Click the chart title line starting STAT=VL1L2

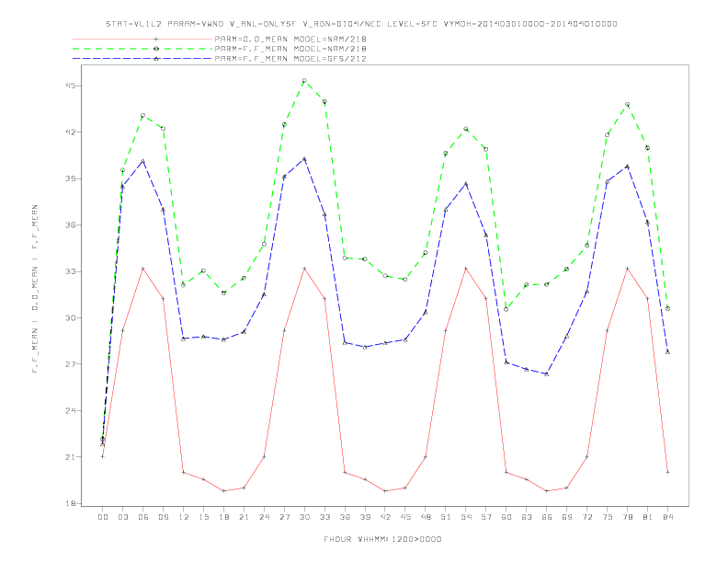click(361, 24)
